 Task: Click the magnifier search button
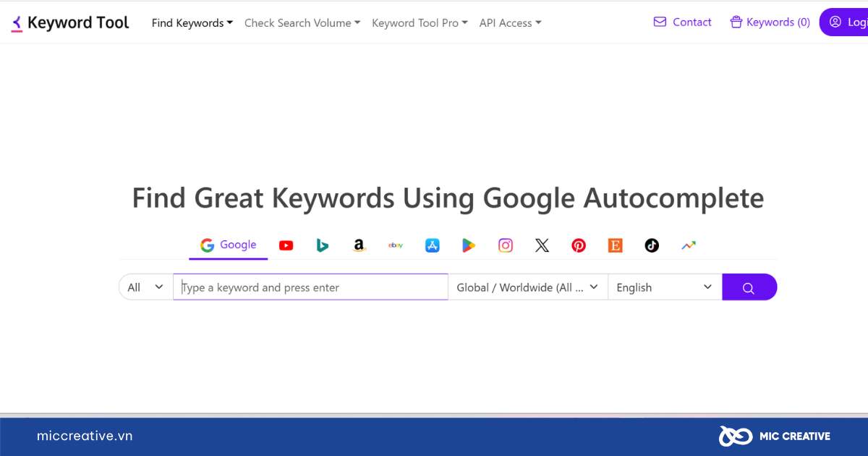(749, 287)
